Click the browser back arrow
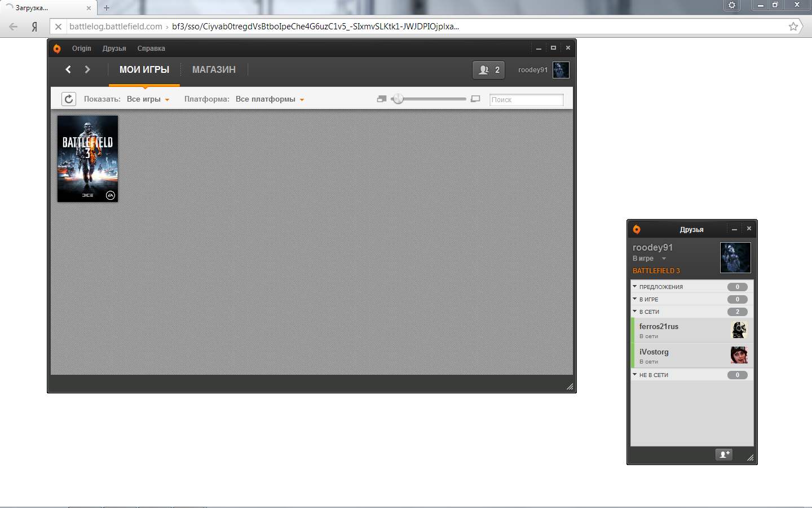The width and height of the screenshot is (812, 508). (14, 27)
